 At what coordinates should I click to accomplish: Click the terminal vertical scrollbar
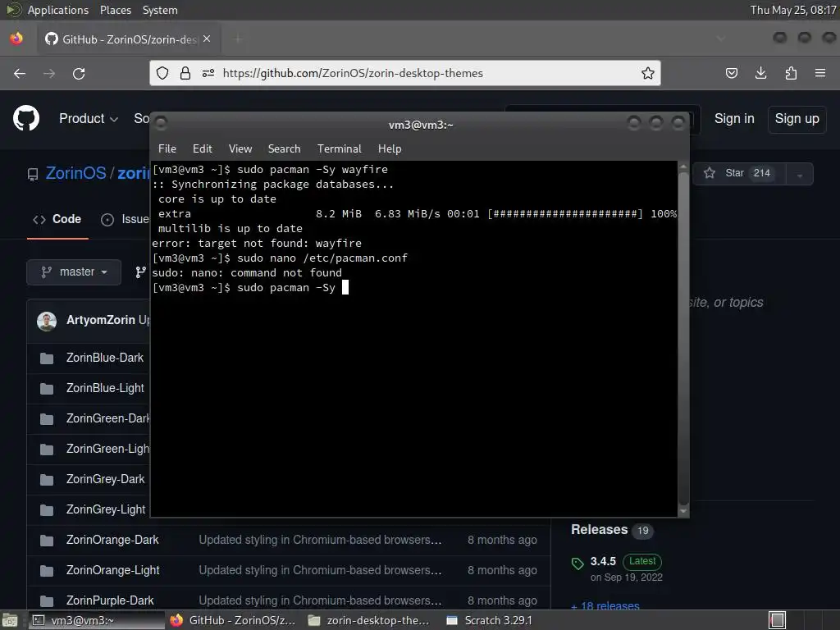click(683, 337)
